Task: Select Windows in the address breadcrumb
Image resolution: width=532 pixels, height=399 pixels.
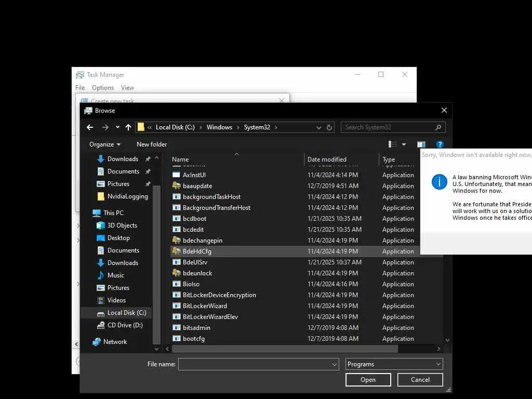Action: [219, 127]
